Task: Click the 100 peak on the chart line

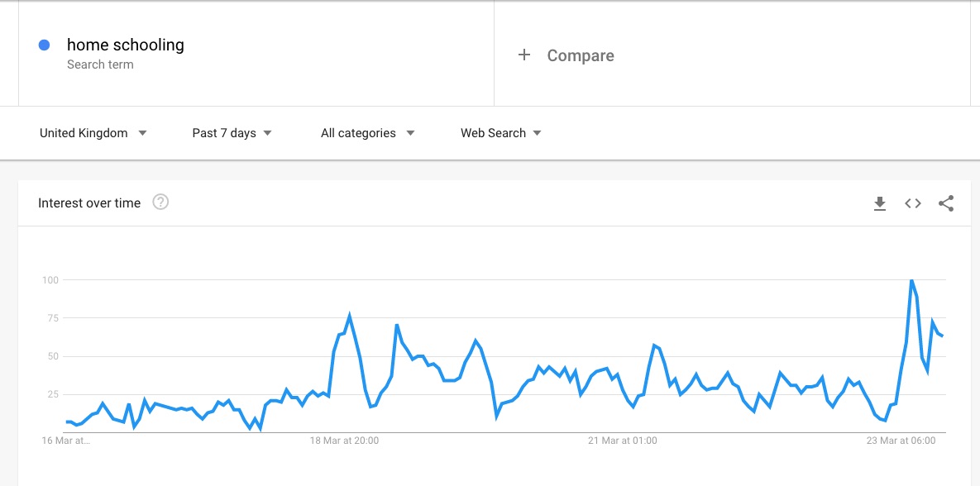Action: 911,281
